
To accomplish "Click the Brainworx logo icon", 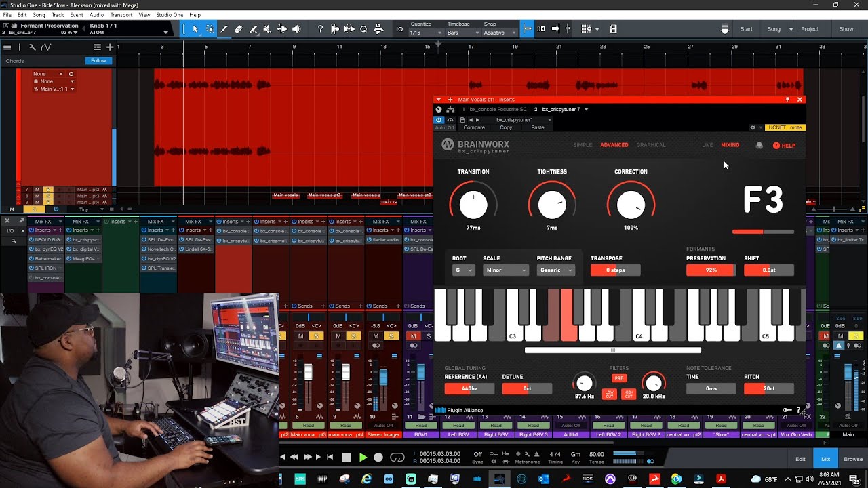I will [448, 144].
